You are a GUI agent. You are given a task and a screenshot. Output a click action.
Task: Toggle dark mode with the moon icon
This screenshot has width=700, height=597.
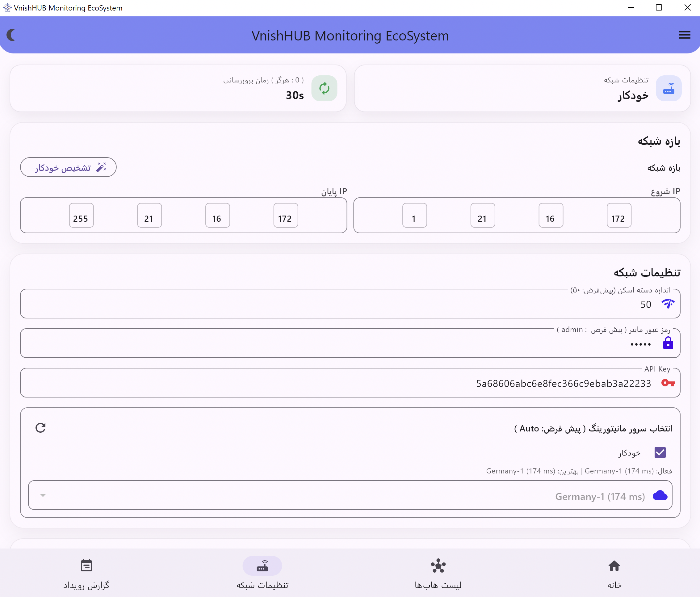(x=11, y=35)
